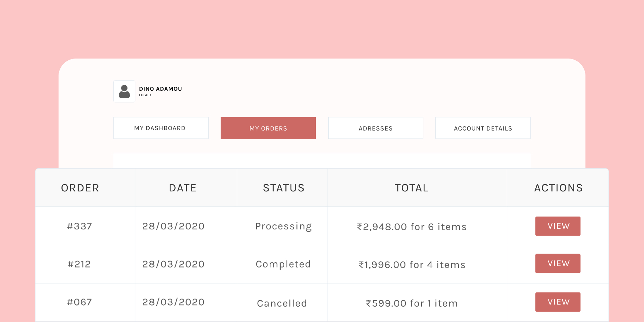View order #337 details
Screen dimensions: 644x322
[558, 226]
